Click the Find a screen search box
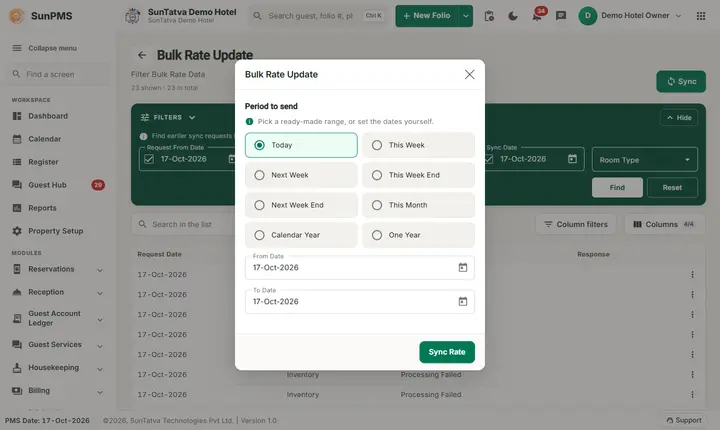Image resolution: width=720 pixels, height=430 pixels. pyautogui.click(x=57, y=74)
